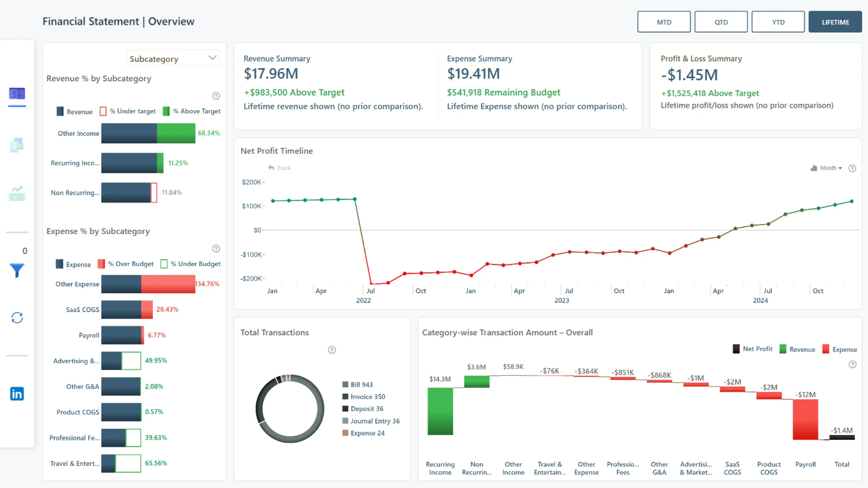Click Back arrow in Net Profit Timeline
The height and width of the screenshot is (488, 868).
point(279,168)
